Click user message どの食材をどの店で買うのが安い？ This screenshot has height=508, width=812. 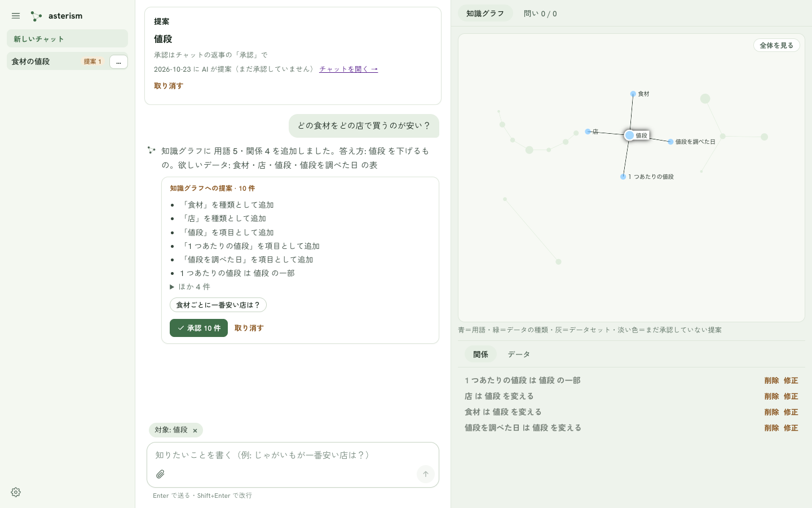coord(364,126)
